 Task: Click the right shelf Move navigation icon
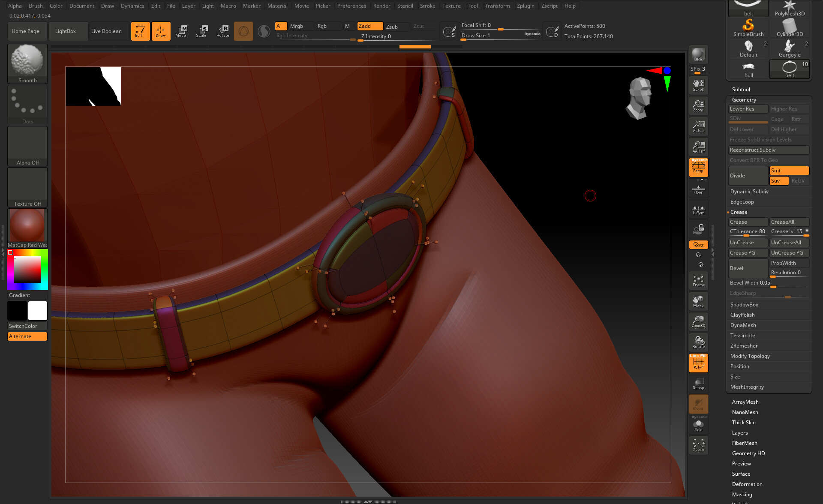coord(698,301)
